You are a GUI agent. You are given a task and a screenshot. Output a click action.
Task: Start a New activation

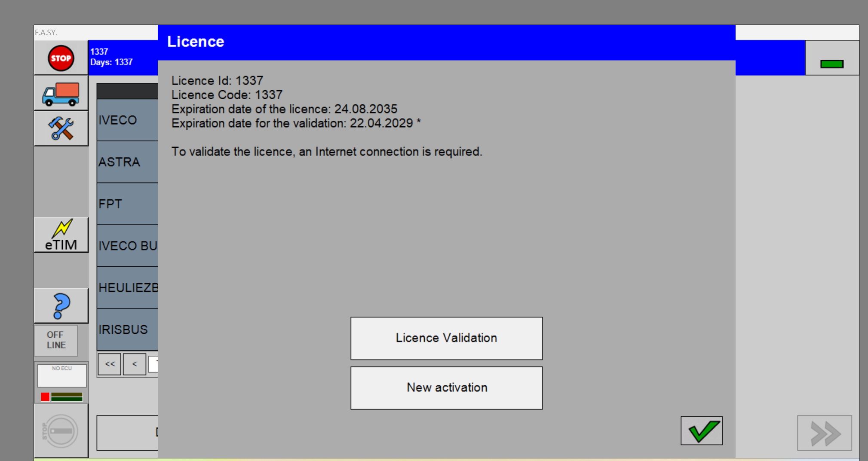click(446, 387)
